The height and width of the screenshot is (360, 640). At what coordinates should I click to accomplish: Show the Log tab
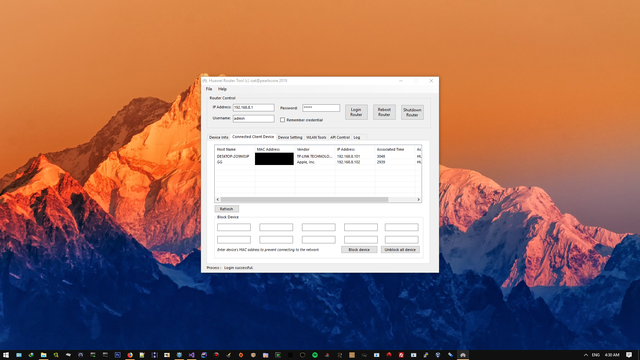click(x=357, y=138)
